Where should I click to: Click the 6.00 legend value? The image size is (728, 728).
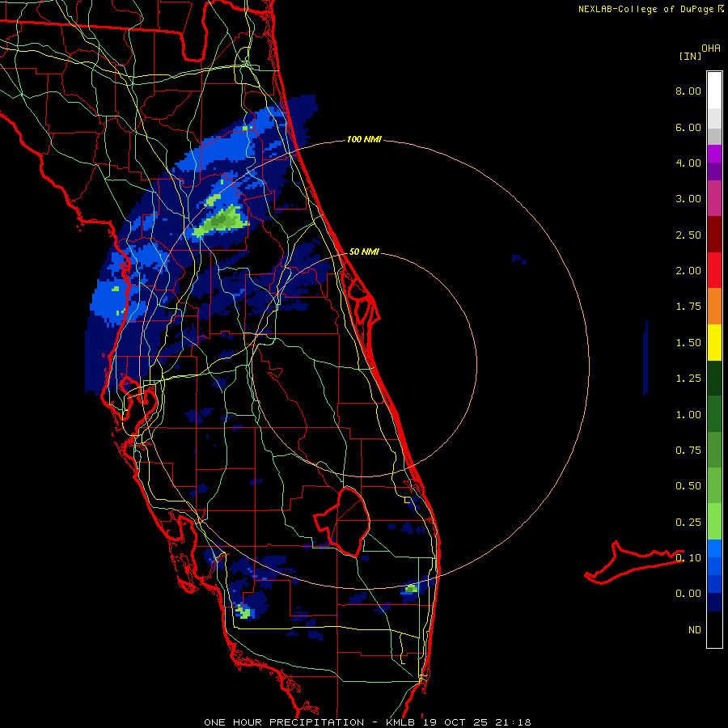(688, 127)
